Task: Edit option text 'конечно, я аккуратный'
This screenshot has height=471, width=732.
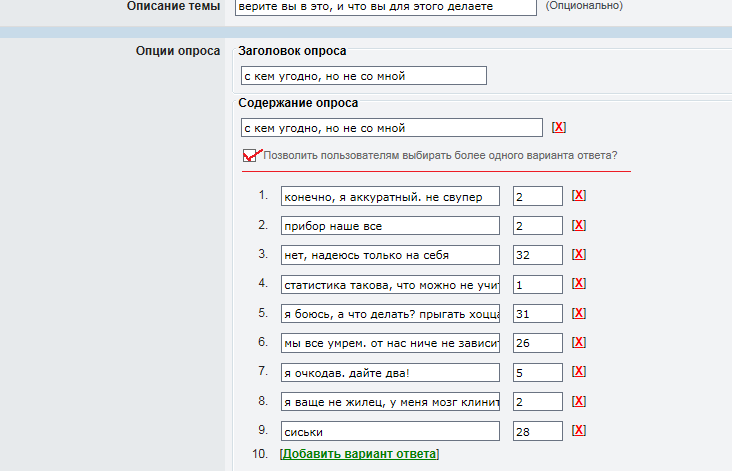Action: pos(390,196)
